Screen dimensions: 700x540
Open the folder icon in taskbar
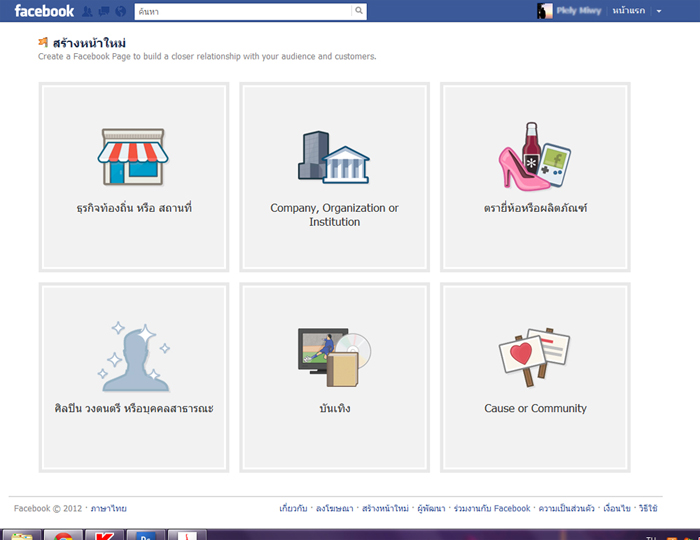tap(21, 535)
